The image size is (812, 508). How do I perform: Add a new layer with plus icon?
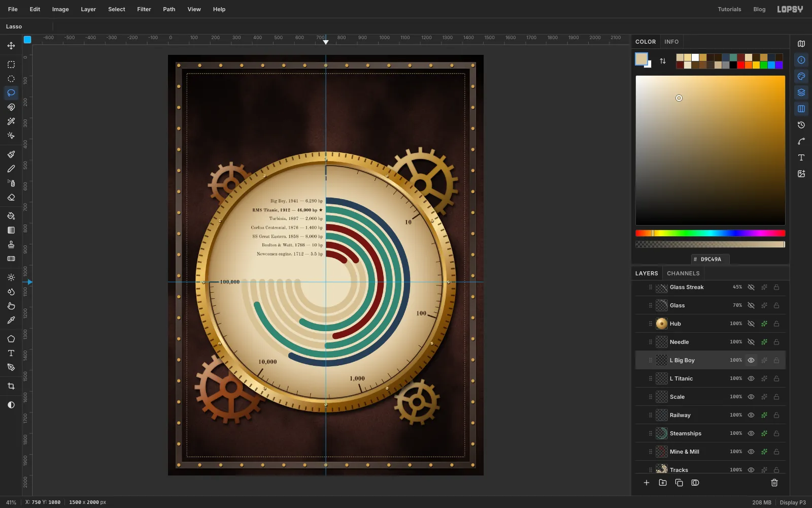647,483
